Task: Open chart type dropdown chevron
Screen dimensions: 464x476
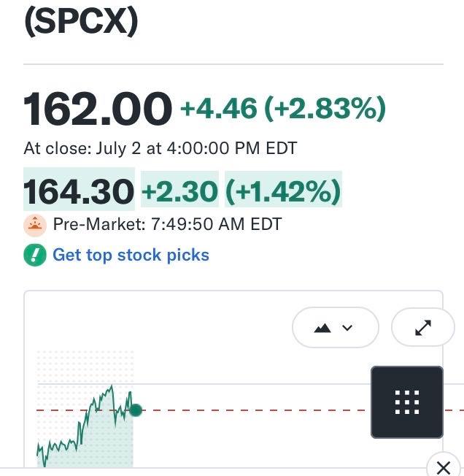Action: (347, 328)
